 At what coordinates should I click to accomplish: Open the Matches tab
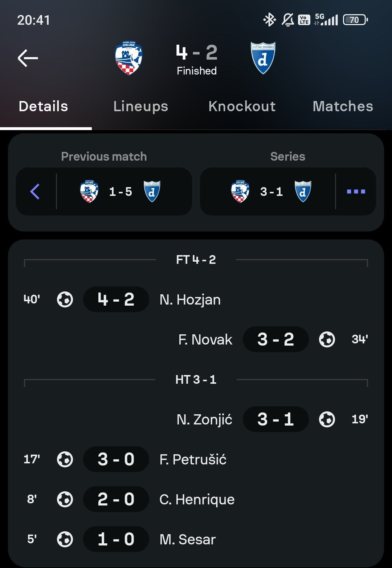pyautogui.click(x=343, y=106)
